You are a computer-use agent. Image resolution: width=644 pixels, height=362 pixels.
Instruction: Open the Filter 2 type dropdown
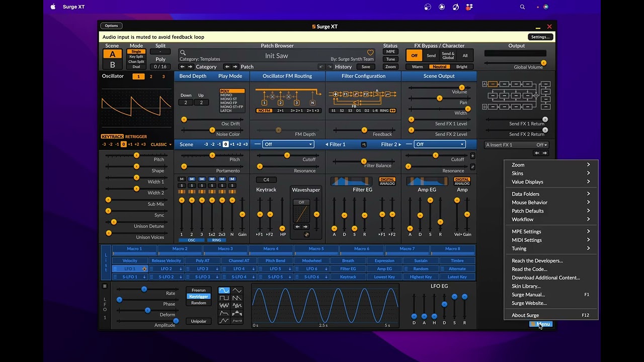(440, 144)
